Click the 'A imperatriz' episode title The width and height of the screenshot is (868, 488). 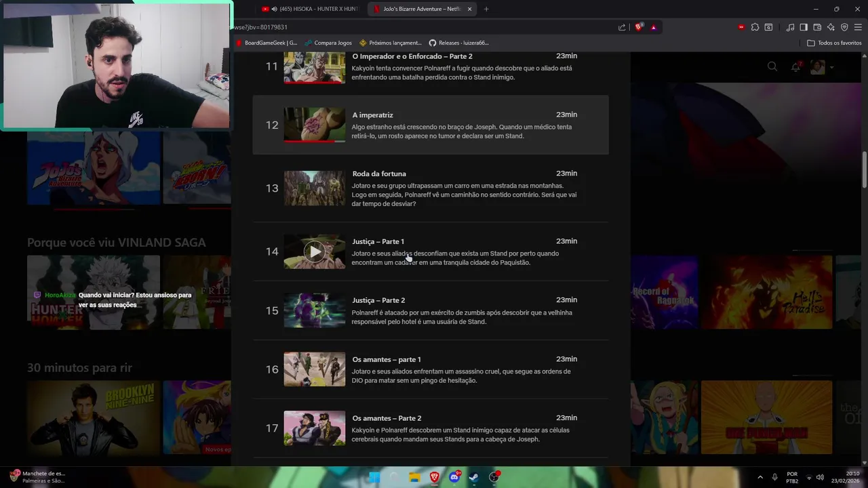pyautogui.click(x=372, y=115)
